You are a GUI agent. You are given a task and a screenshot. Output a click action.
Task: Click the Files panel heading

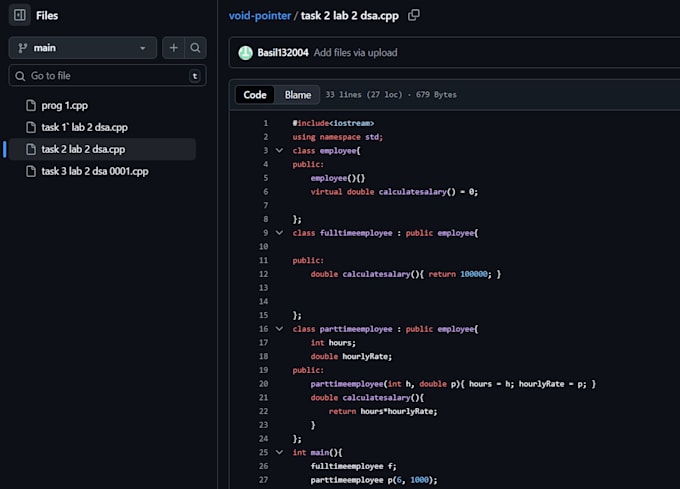(47, 16)
